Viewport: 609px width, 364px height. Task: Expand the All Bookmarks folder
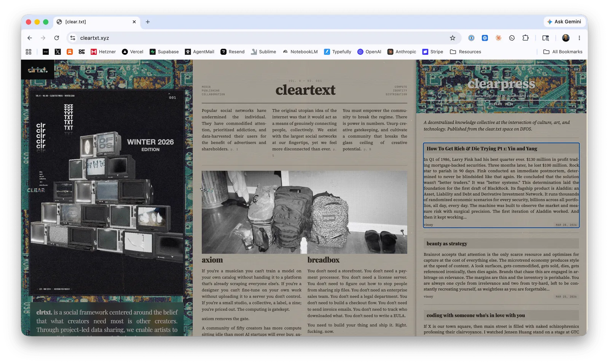[x=563, y=52]
